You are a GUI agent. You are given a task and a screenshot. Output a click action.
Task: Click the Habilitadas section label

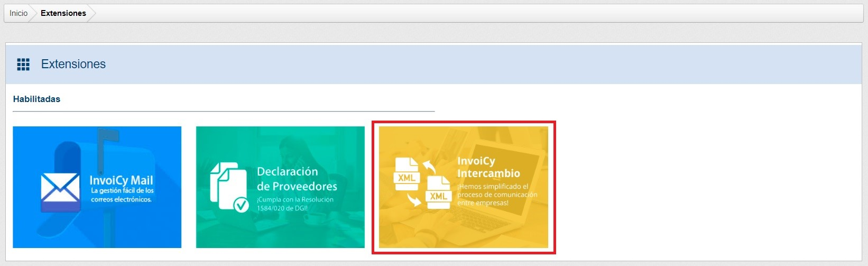[36, 99]
